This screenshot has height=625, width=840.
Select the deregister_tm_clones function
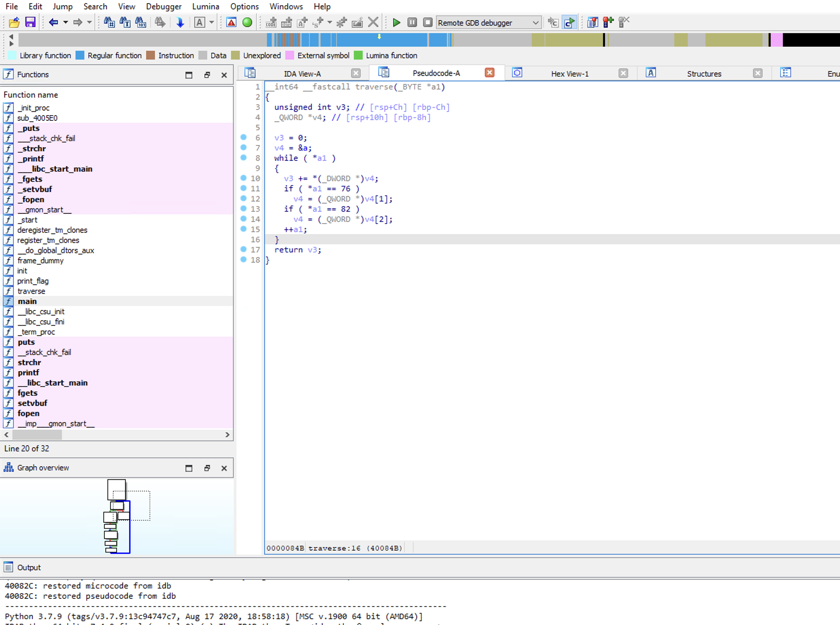[52, 230]
